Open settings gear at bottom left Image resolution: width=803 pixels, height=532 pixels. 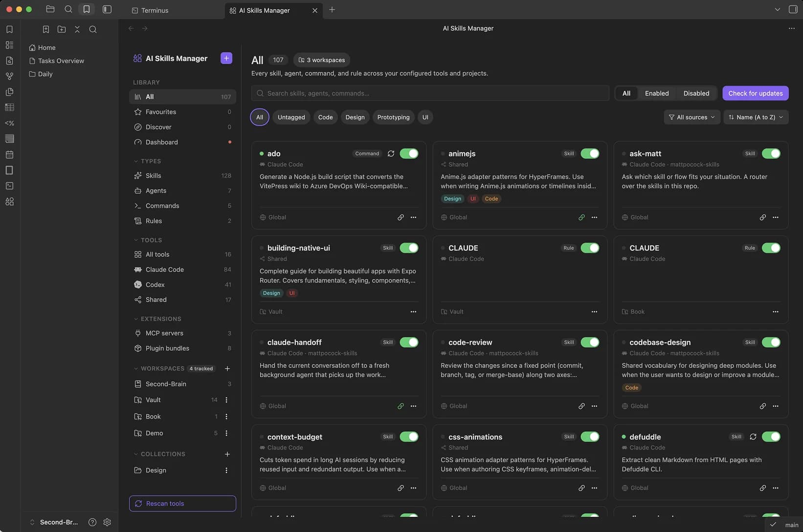click(x=107, y=522)
